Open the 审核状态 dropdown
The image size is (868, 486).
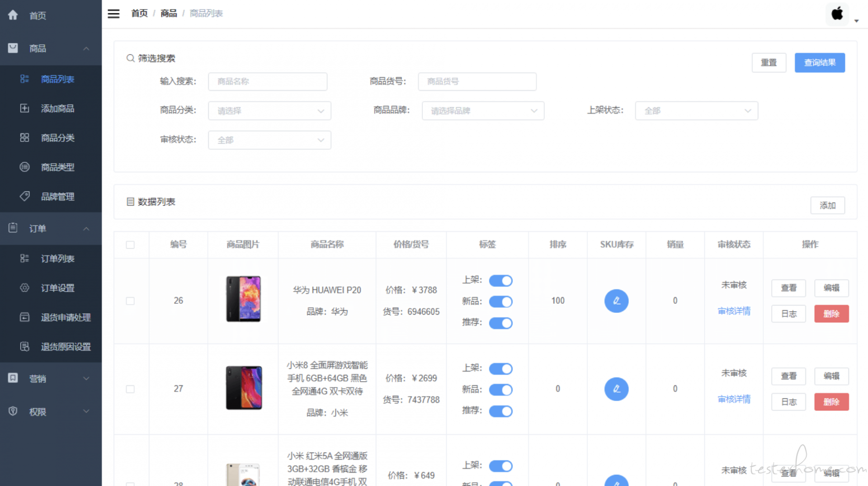[x=269, y=140]
